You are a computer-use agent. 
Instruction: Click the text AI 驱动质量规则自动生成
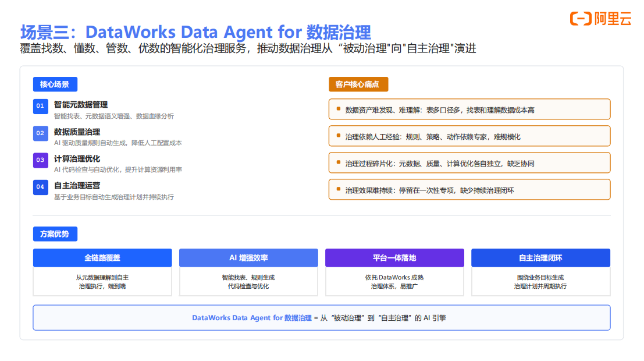click(118, 143)
